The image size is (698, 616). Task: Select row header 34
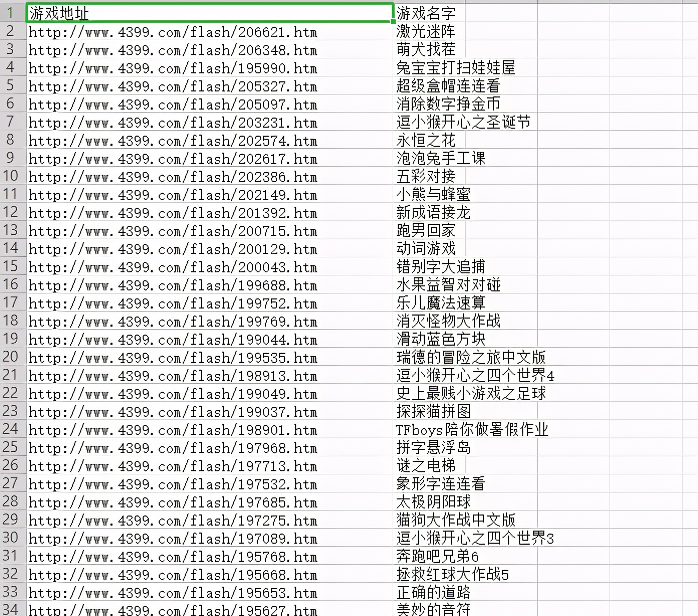[x=11, y=610]
